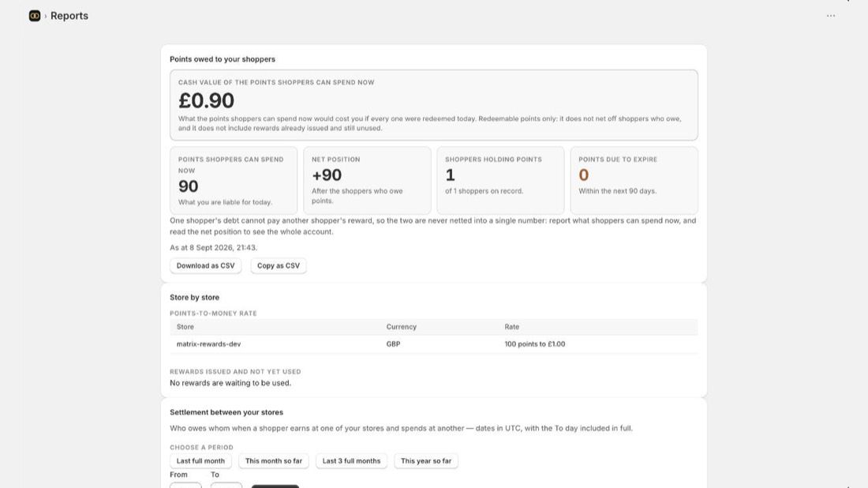
Task: Click the £0.90 cash value figure
Action: [206, 101]
